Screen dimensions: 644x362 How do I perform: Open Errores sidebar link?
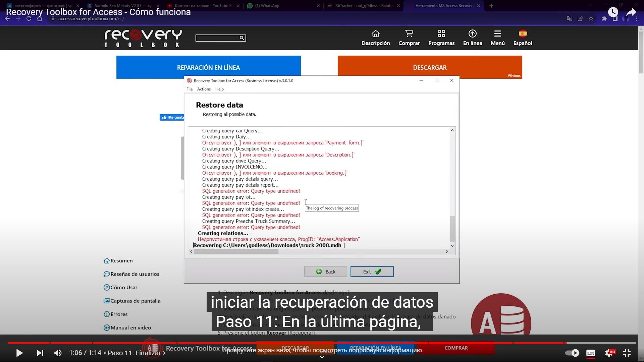click(x=116, y=314)
